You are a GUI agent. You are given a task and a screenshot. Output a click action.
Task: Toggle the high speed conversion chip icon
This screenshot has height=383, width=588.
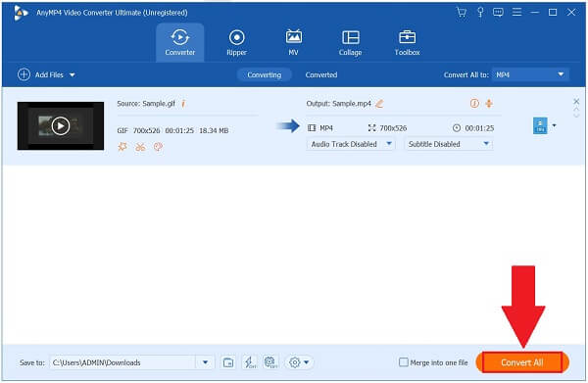click(270, 362)
